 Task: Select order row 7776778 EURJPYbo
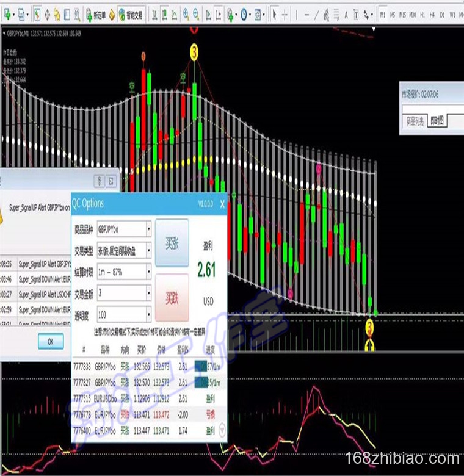pos(150,414)
